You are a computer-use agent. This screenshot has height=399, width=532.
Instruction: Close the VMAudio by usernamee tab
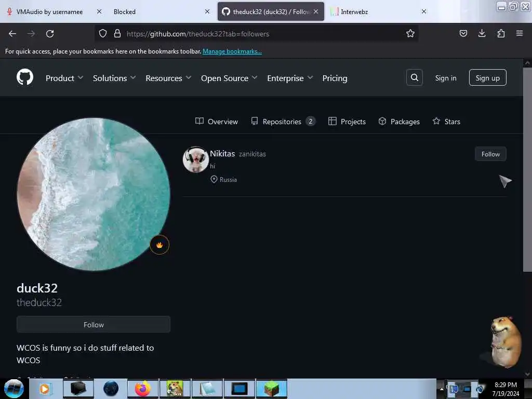coord(99,11)
